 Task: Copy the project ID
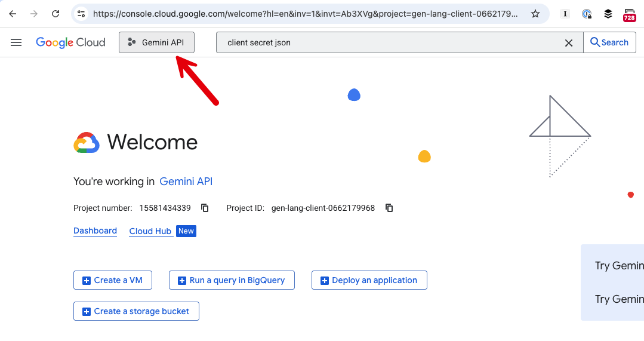pyautogui.click(x=389, y=208)
